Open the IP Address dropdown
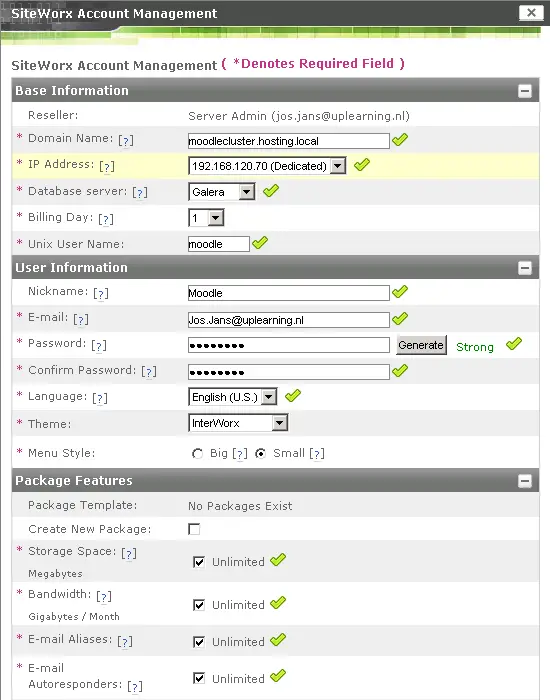 tap(267, 166)
